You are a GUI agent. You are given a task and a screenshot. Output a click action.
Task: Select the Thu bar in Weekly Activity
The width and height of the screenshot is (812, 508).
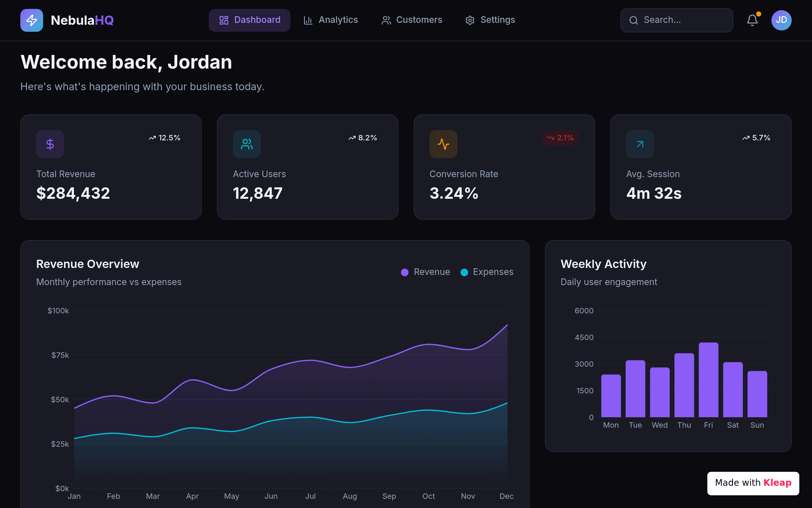[684, 385]
